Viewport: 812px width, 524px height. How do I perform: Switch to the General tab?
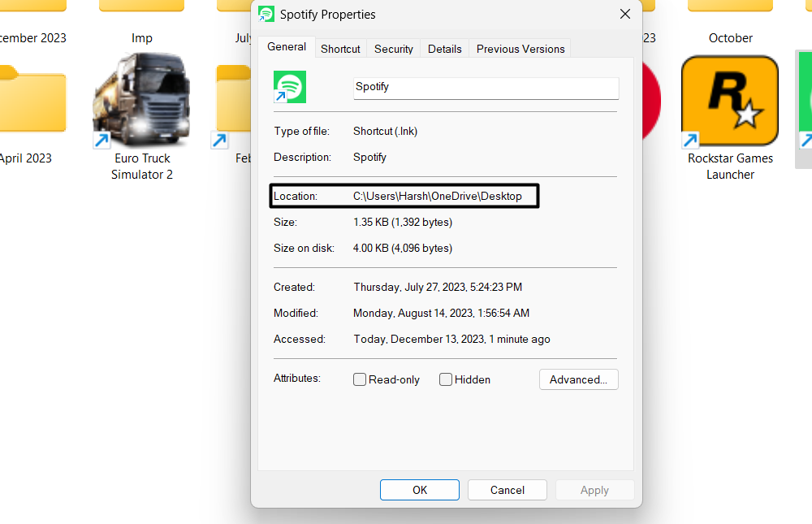pos(287,47)
